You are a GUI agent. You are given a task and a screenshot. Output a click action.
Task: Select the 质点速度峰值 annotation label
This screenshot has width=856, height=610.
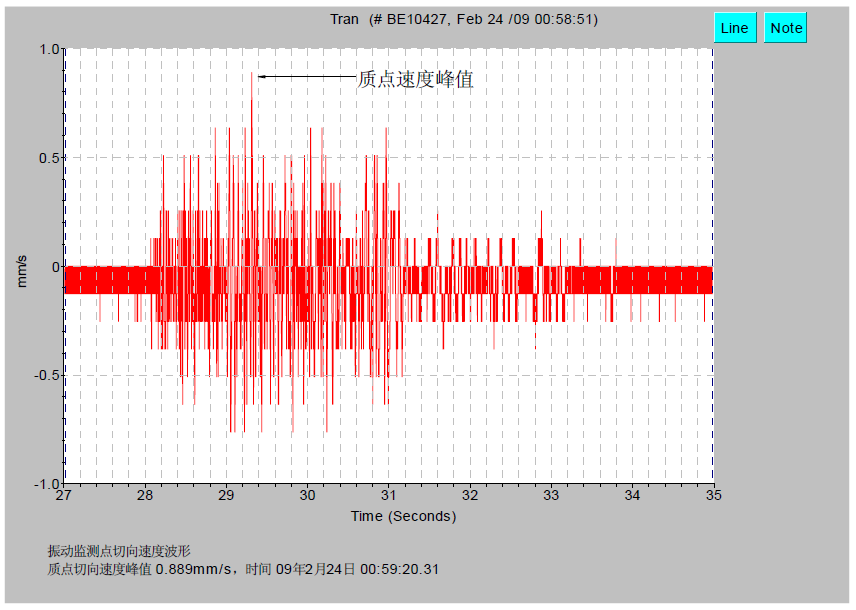point(415,79)
